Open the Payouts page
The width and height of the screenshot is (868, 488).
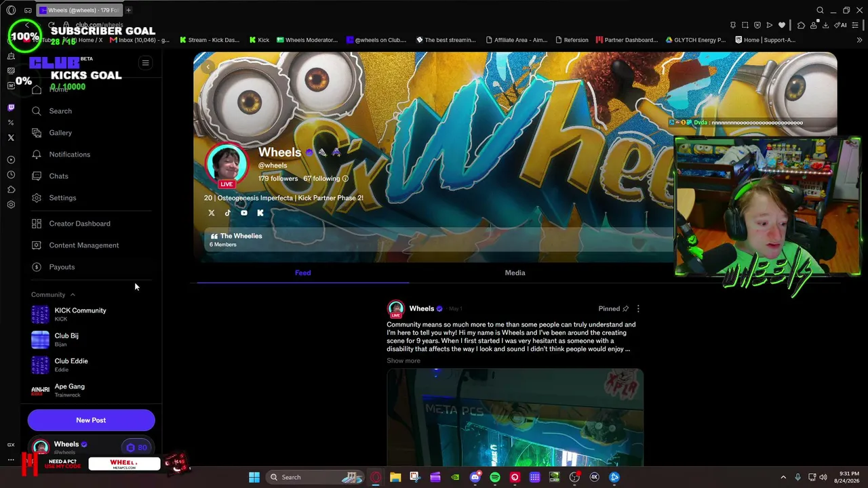[62, 267]
